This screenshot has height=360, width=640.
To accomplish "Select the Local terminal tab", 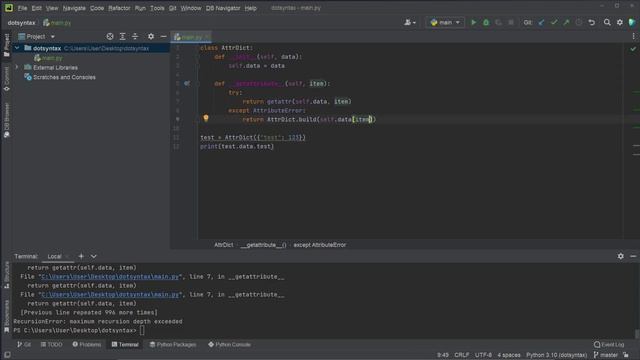I will [x=54, y=256].
